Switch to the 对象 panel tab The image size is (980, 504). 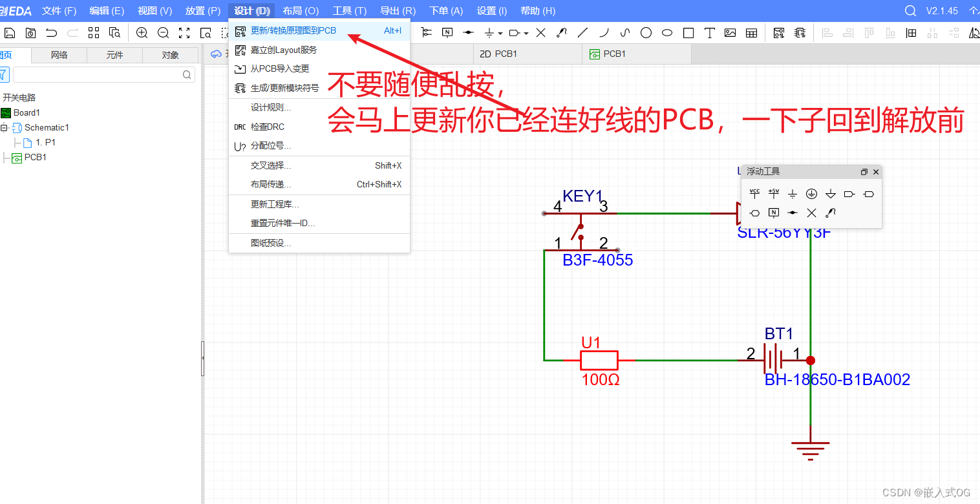[171, 55]
